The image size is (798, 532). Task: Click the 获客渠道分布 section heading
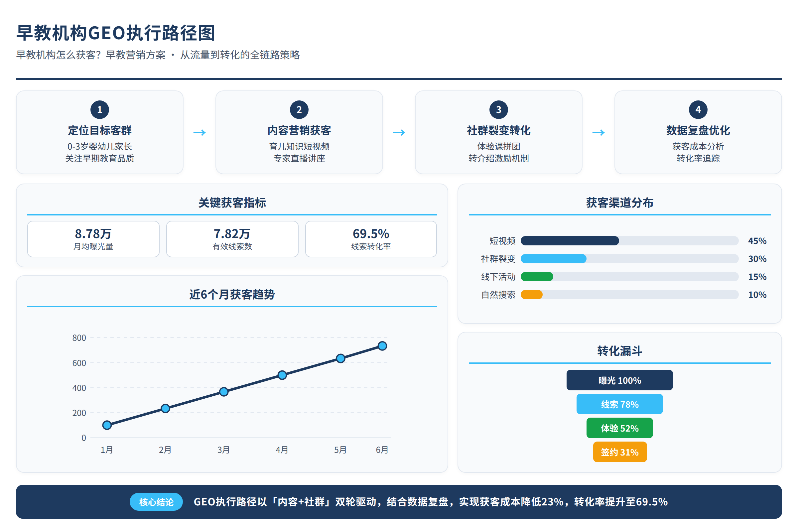619,202
